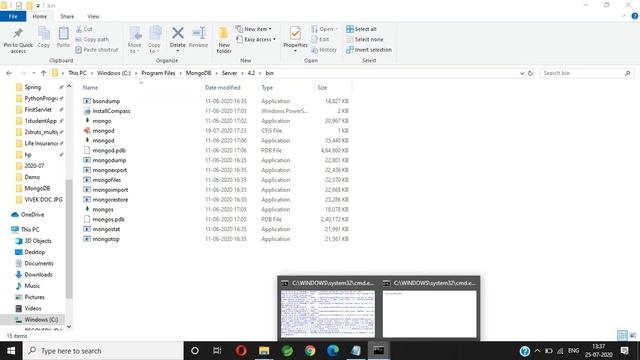The image size is (640, 360).
Task: Click the Delete X icon
Action: point(178,33)
